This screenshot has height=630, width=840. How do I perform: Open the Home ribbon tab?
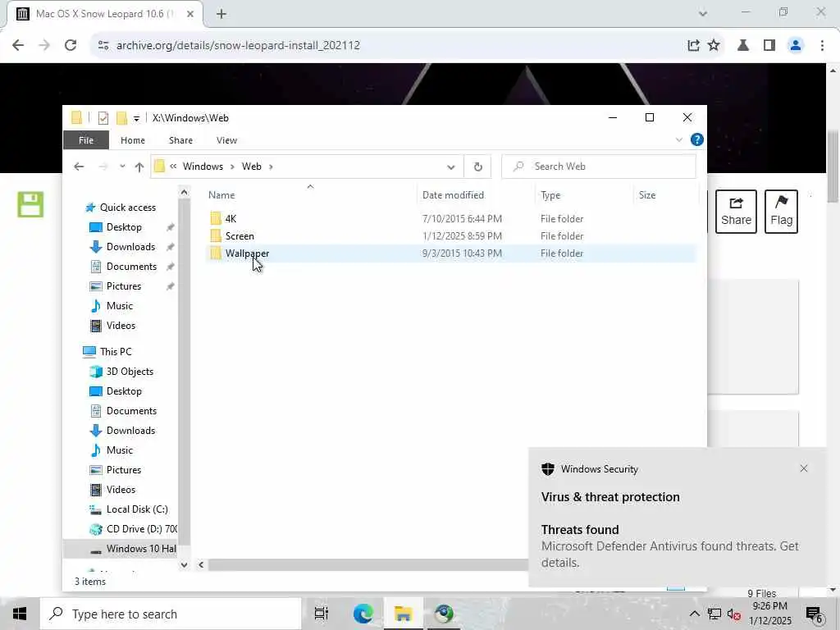(132, 140)
